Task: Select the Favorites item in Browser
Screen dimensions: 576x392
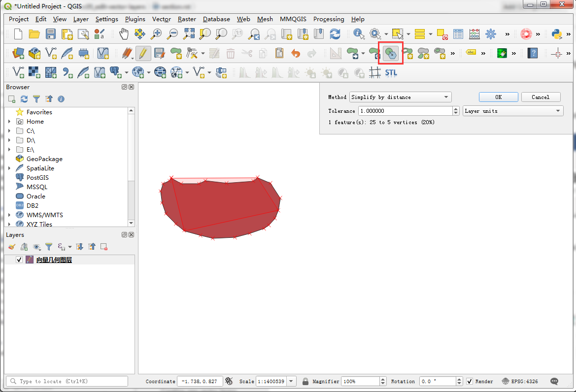Action: click(x=39, y=112)
